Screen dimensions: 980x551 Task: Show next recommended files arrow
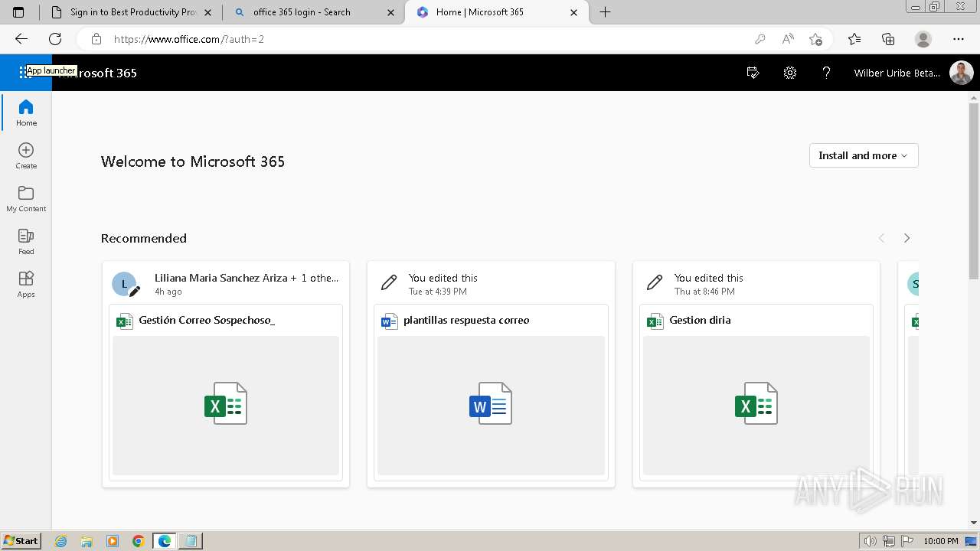[906, 238]
